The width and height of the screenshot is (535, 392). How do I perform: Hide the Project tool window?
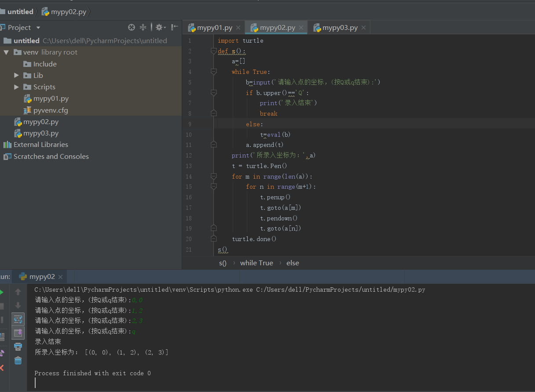175,27
